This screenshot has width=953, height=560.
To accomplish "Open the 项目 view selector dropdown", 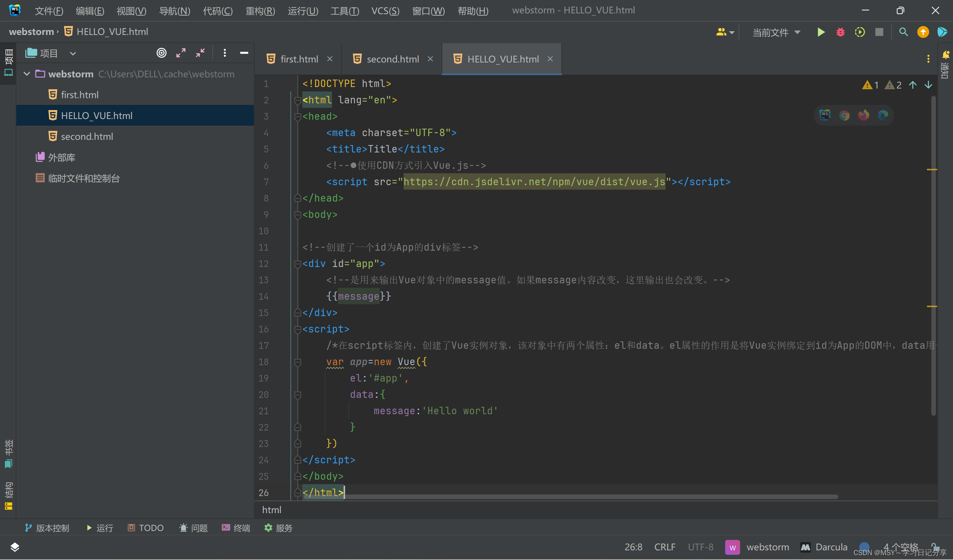I will (x=73, y=53).
